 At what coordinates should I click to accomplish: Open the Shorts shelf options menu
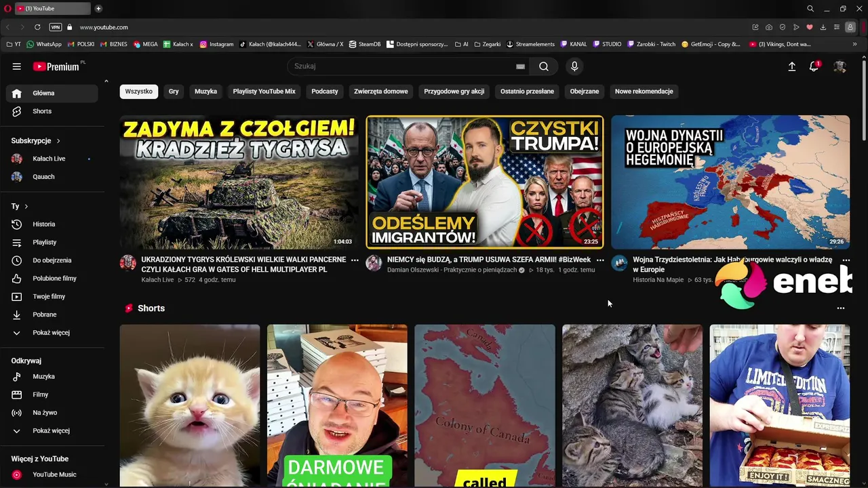841,308
